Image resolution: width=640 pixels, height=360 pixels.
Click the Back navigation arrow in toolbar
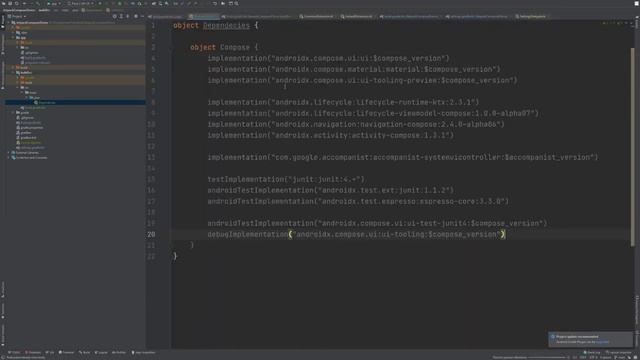(24, 3)
